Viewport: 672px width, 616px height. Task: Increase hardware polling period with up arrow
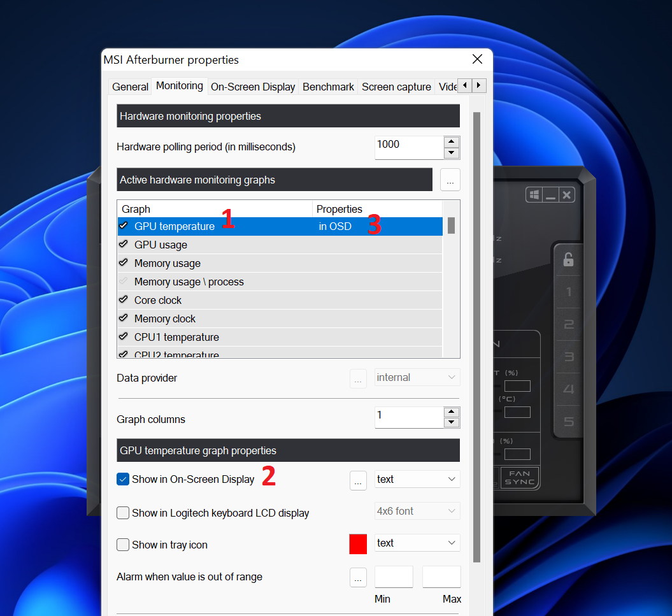(x=451, y=142)
